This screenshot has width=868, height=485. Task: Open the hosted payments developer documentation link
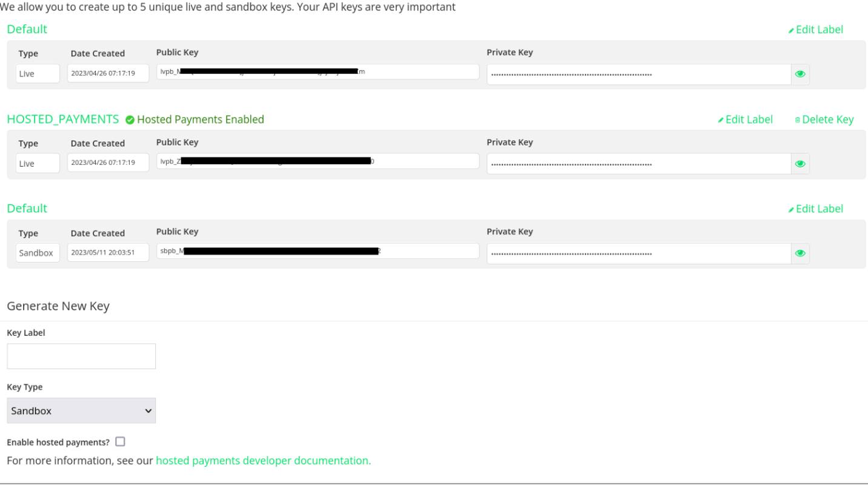coord(263,461)
